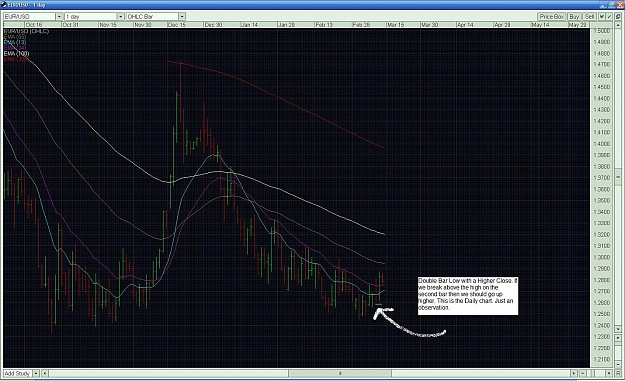Viewport: 625px width, 381px height.
Task: Click the bottom zoom slider handle
Action: click(x=591, y=373)
